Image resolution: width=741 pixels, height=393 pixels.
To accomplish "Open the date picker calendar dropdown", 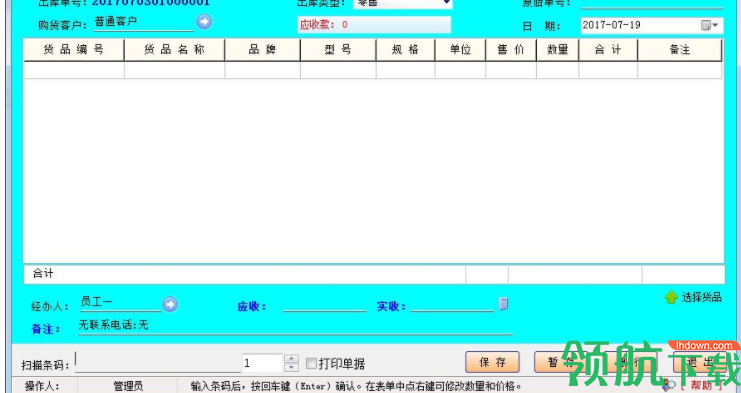I will click(710, 25).
